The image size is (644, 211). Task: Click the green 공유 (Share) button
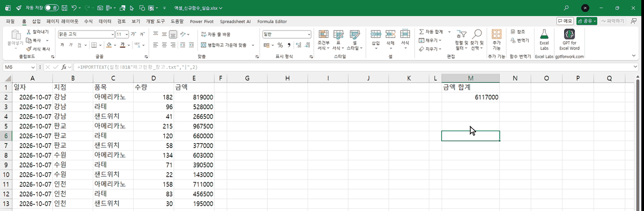click(x=587, y=21)
